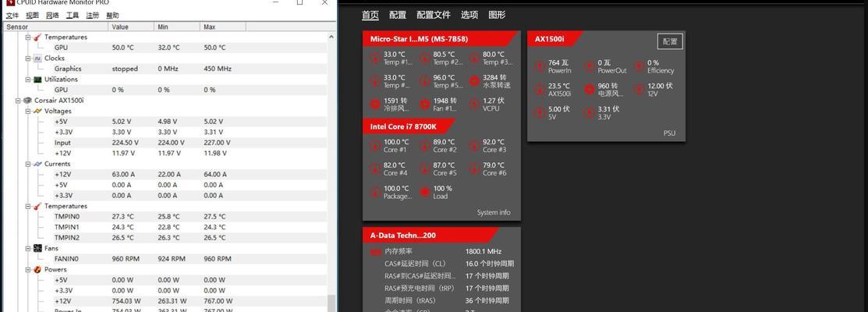Switch to the 选项 tab

point(469,15)
